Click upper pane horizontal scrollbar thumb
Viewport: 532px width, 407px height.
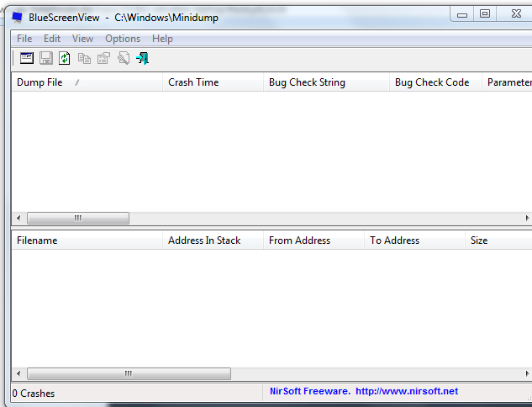pos(78,218)
